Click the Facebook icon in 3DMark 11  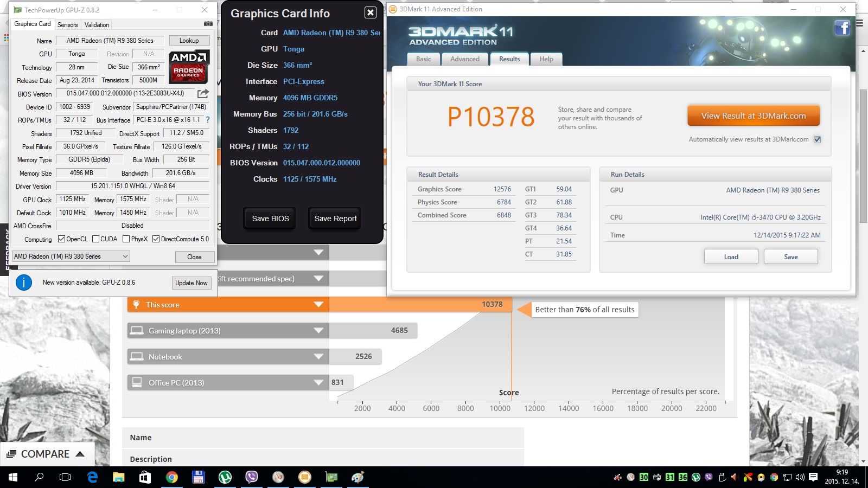coord(842,27)
